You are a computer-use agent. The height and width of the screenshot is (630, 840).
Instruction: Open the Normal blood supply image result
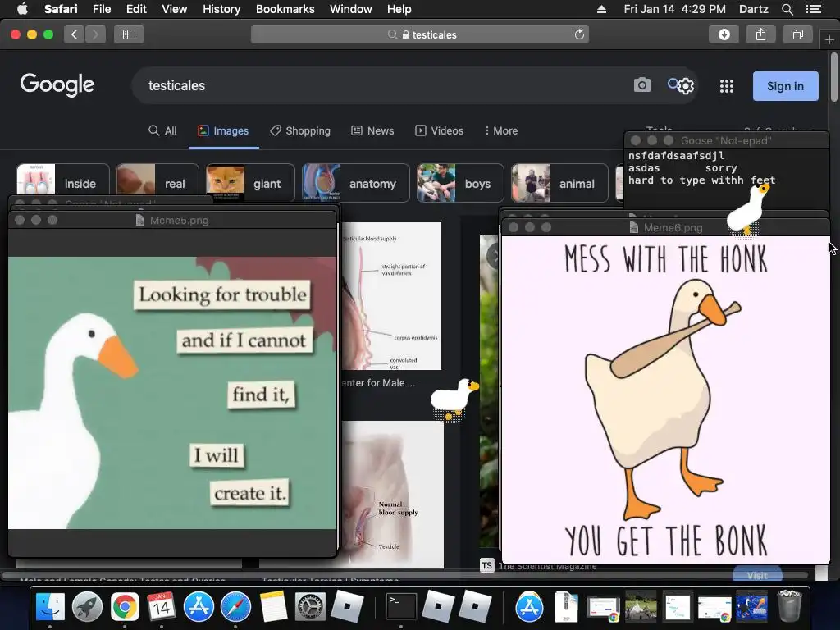[x=392, y=494]
